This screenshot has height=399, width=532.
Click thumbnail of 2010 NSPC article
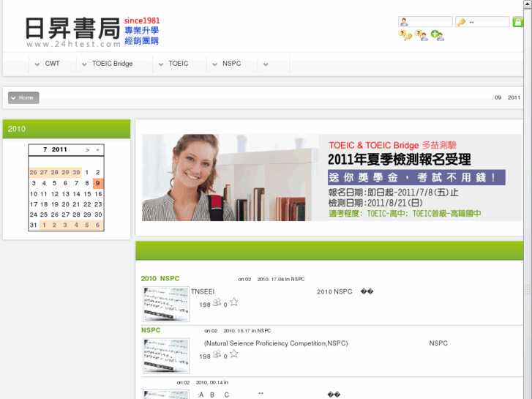(x=166, y=304)
